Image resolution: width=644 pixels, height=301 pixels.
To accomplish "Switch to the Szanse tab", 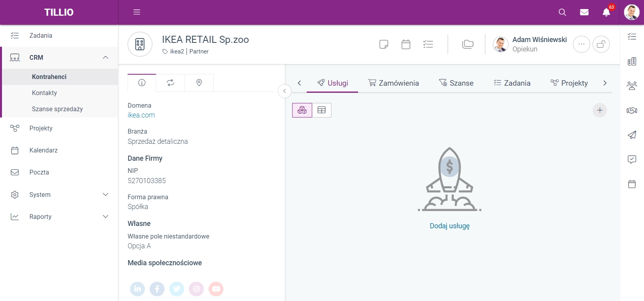I will (456, 83).
